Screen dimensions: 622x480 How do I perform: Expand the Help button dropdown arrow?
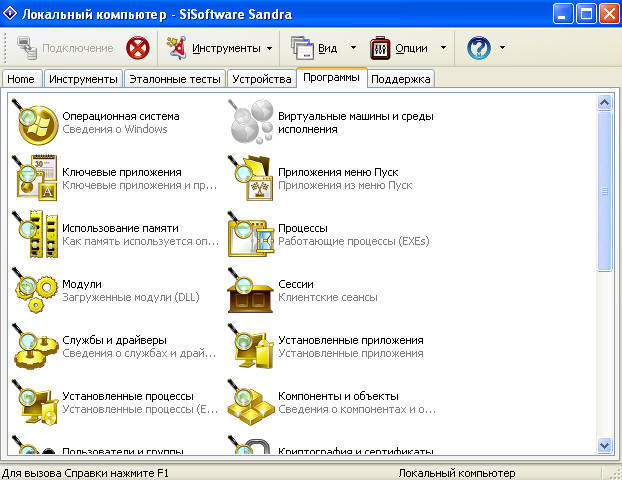click(502, 48)
